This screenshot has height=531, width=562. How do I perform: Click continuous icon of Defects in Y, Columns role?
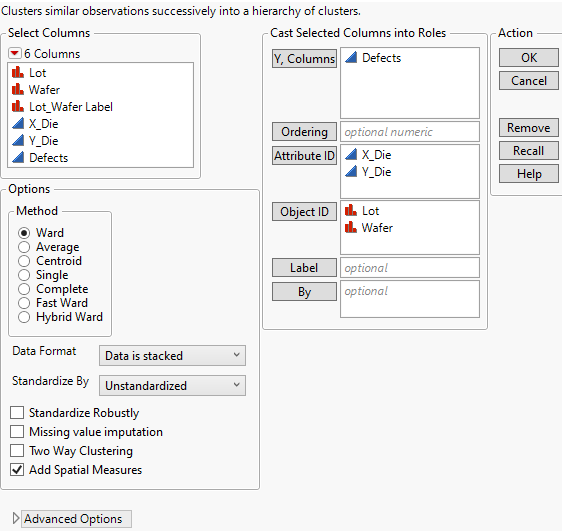(351, 57)
